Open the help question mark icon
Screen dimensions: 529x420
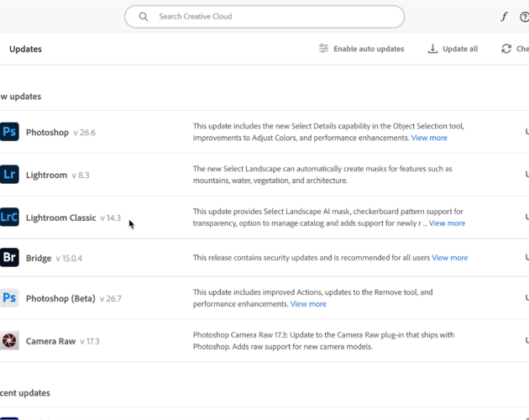[524, 17]
